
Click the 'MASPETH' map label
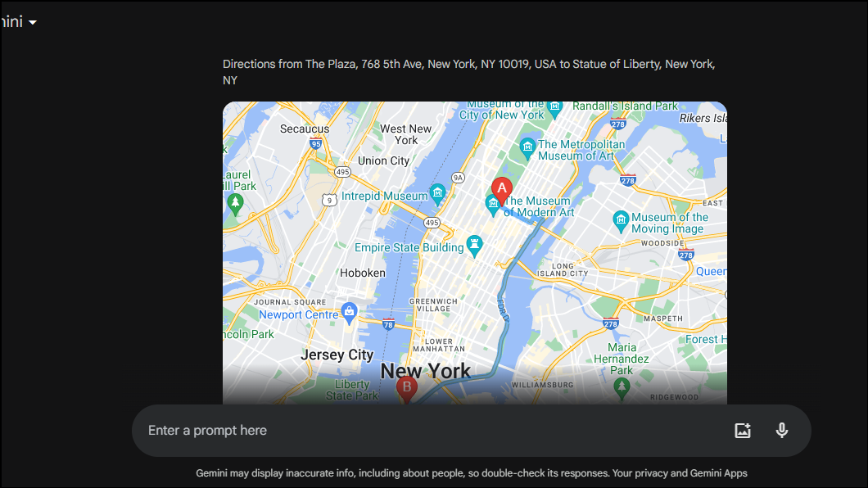[663, 319]
